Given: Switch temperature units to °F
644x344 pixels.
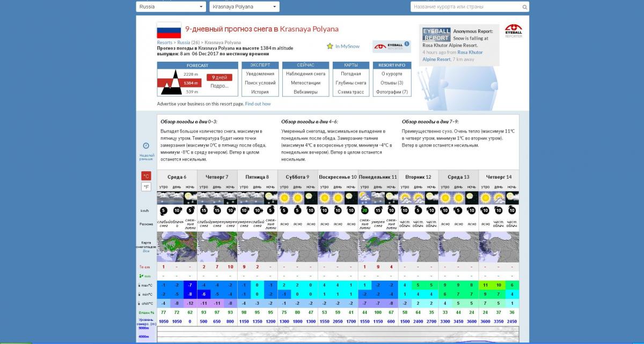Looking at the screenshot, I should click(146, 187).
